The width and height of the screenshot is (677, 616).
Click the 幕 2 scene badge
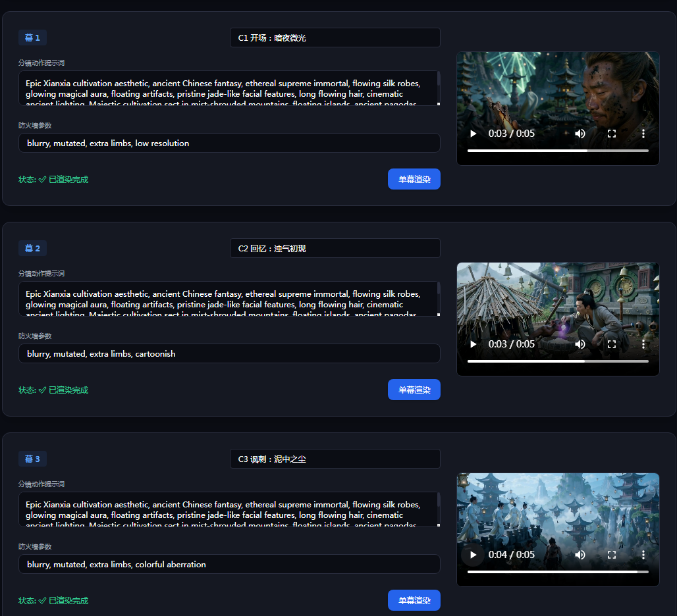point(32,248)
